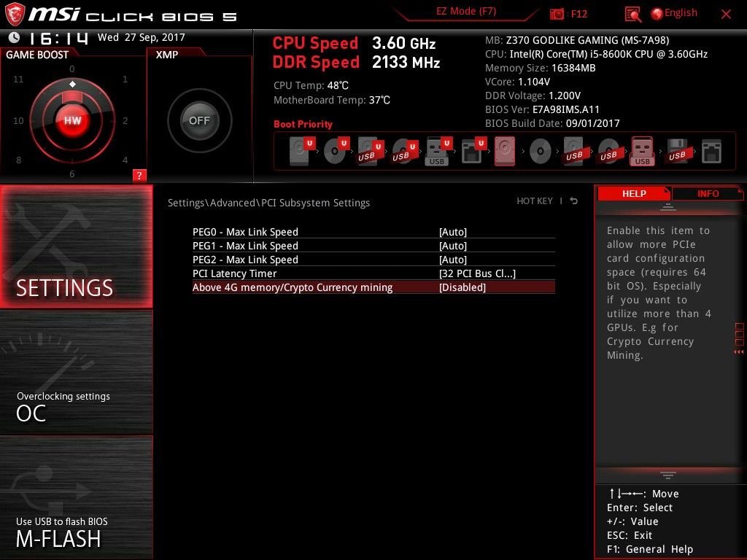Toggle the Game Boost HW knob
The height and width of the screenshot is (560, 747).
(72, 120)
